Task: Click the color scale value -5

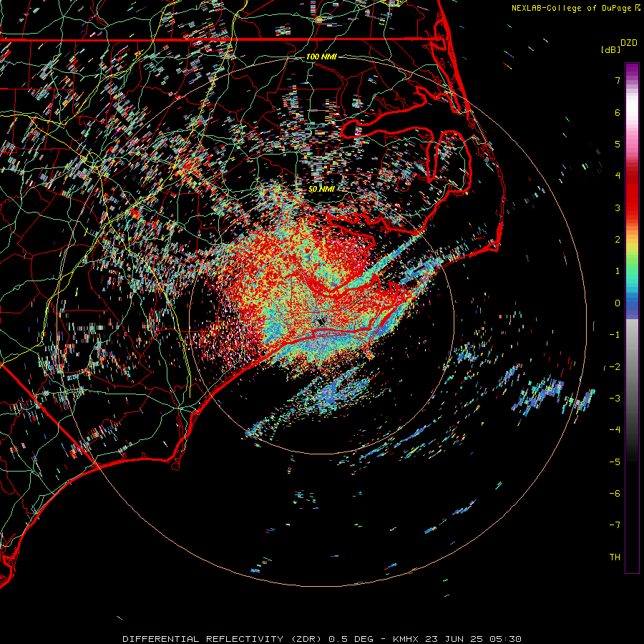Action: click(x=615, y=462)
